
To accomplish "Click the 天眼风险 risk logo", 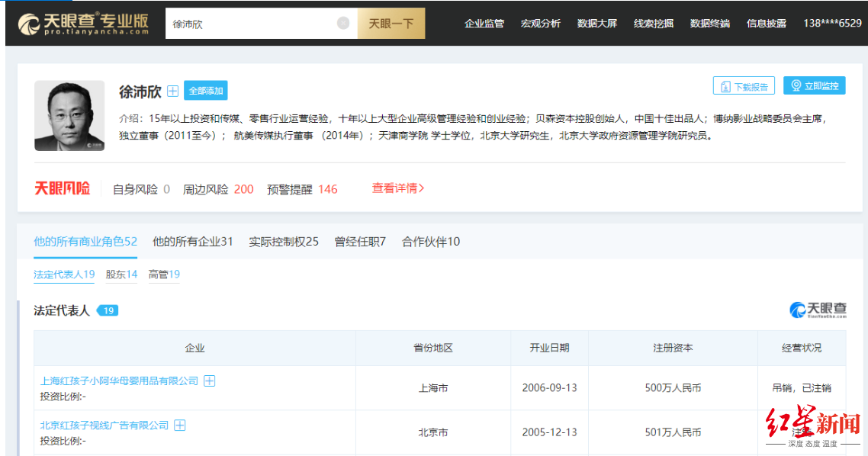I will pos(62,188).
